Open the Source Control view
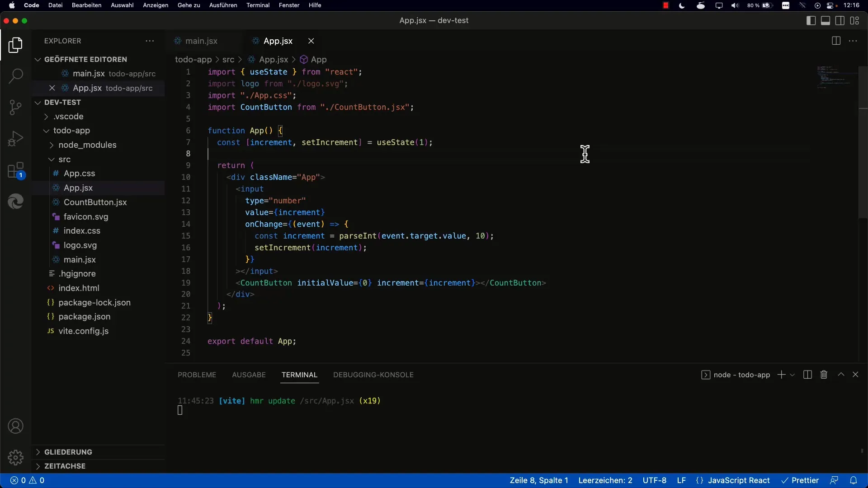The height and width of the screenshot is (488, 868). pos(15,107)
